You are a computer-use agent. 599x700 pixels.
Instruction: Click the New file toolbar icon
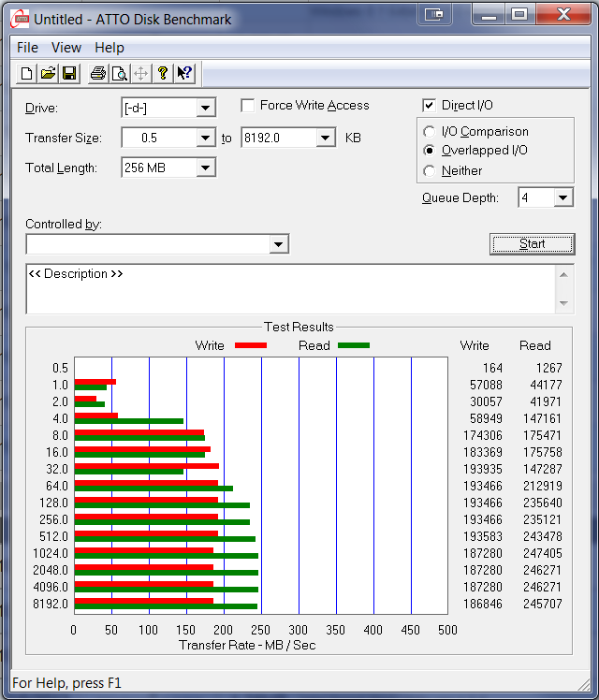(x=27, y=73)
